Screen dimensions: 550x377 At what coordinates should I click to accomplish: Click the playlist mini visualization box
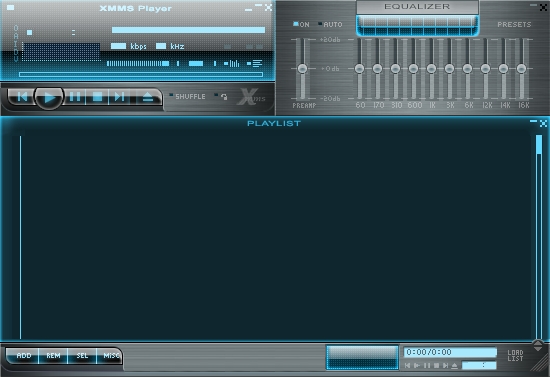coord(362,357)
